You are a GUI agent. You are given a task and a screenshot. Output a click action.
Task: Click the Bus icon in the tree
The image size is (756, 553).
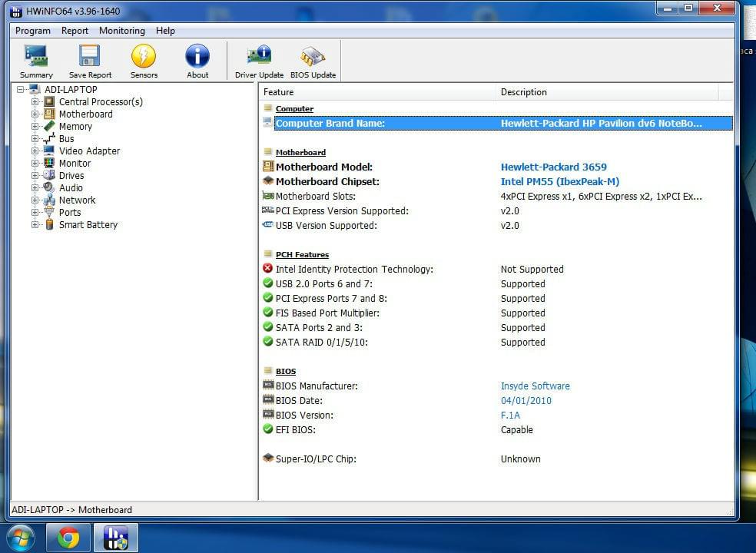pos(49,138)
